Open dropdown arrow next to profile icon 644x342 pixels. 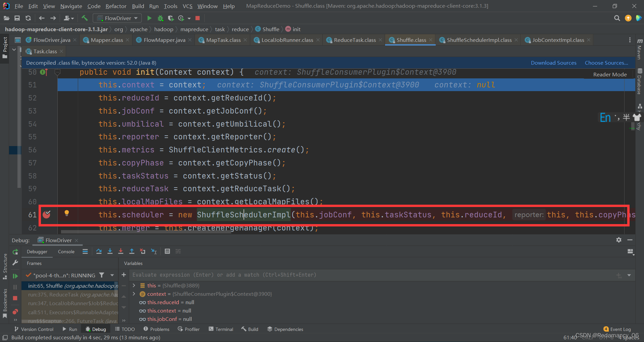pyautogui.click(x=189, y=18)
